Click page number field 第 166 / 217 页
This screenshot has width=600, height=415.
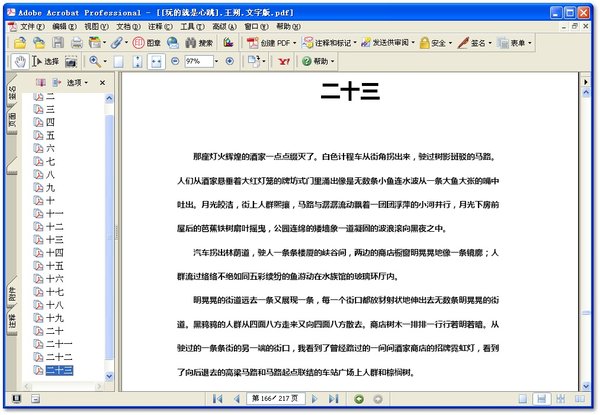click(275, 399)
